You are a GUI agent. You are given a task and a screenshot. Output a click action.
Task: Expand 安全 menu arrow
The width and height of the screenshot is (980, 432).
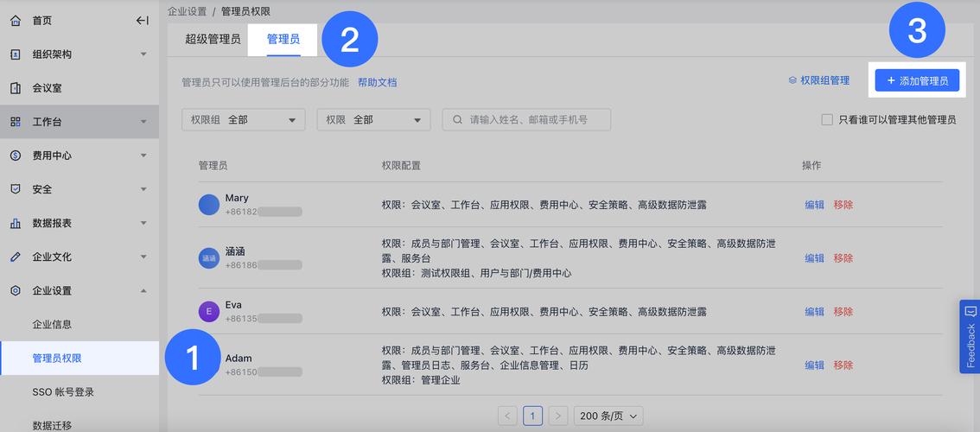pyautogui.click(x=143, y=189)
